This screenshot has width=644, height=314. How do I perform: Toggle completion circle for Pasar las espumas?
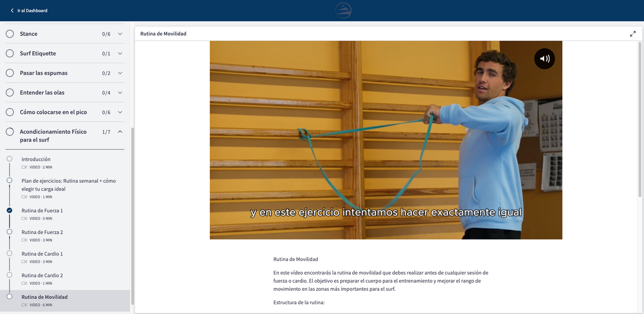click(x=10, y=73)
